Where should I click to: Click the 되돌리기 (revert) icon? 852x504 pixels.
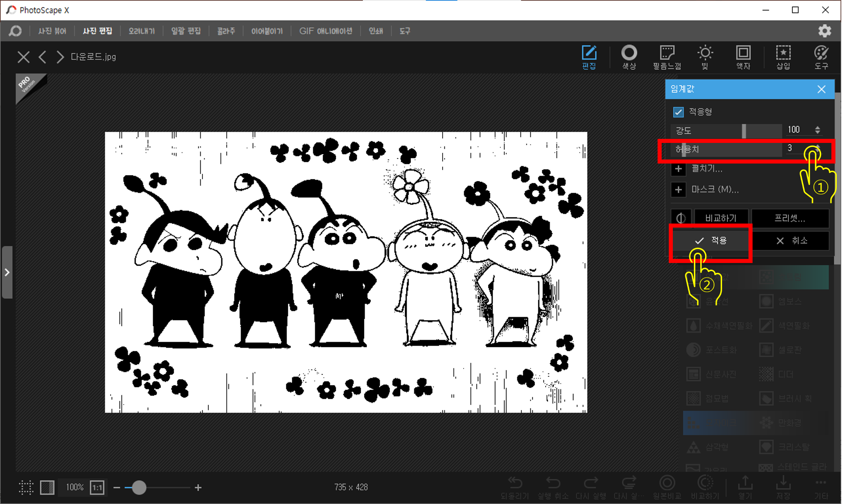(x=515, y=487)
